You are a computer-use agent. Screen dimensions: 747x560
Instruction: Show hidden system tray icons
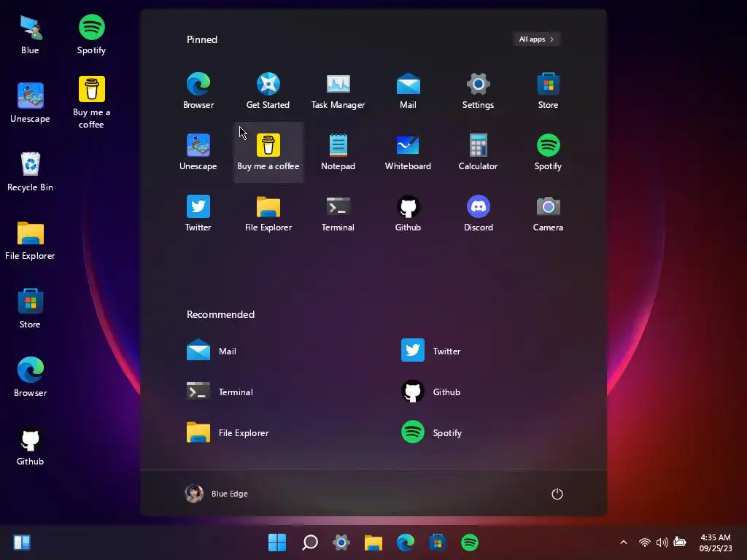coord(624,542)
